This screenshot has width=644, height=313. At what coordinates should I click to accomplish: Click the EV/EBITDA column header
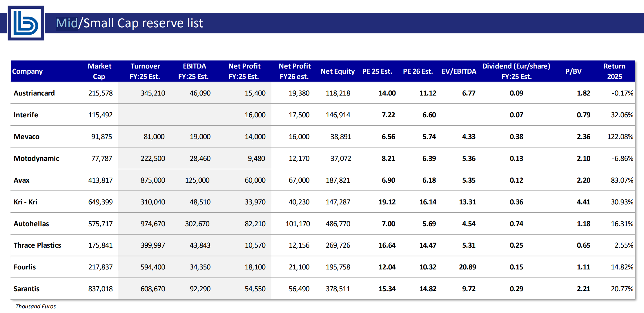[459, 71]
